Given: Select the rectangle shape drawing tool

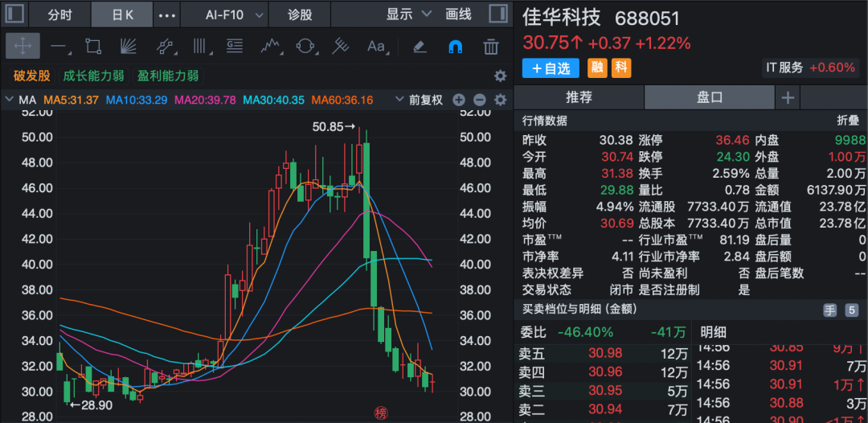Looking at the screenshot, I should tap(93, 47).
